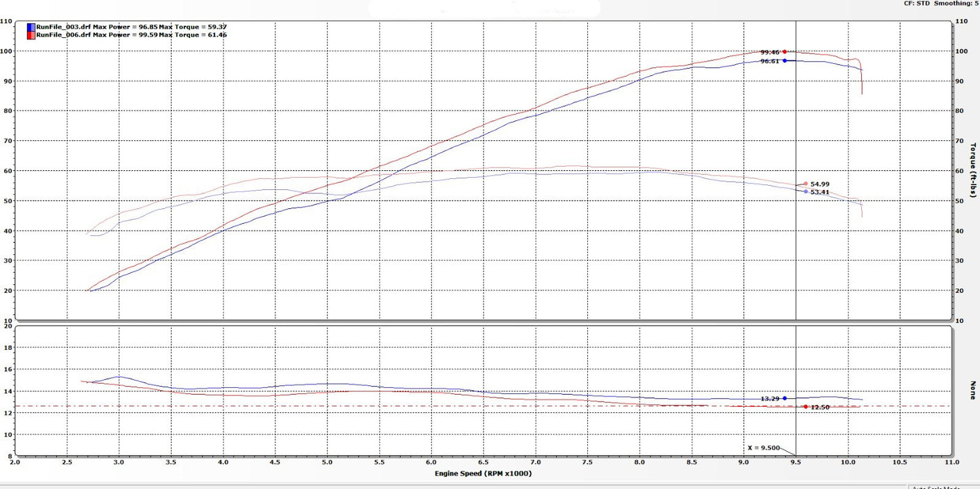Click the 9.5 tick on the RPM axis
Screen dimensions: 980x489
tap(796, 461)
